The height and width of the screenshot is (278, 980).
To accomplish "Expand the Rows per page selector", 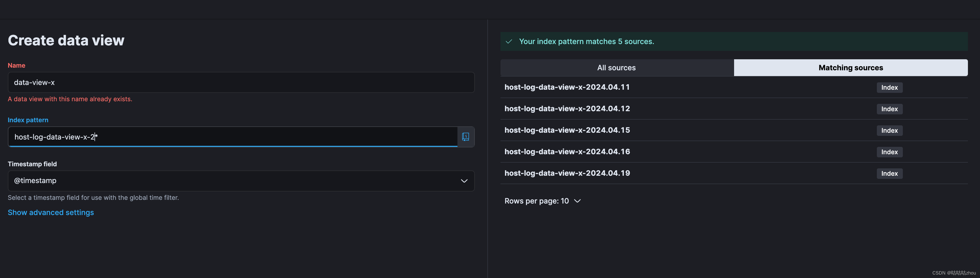I will tap(542, 201).
